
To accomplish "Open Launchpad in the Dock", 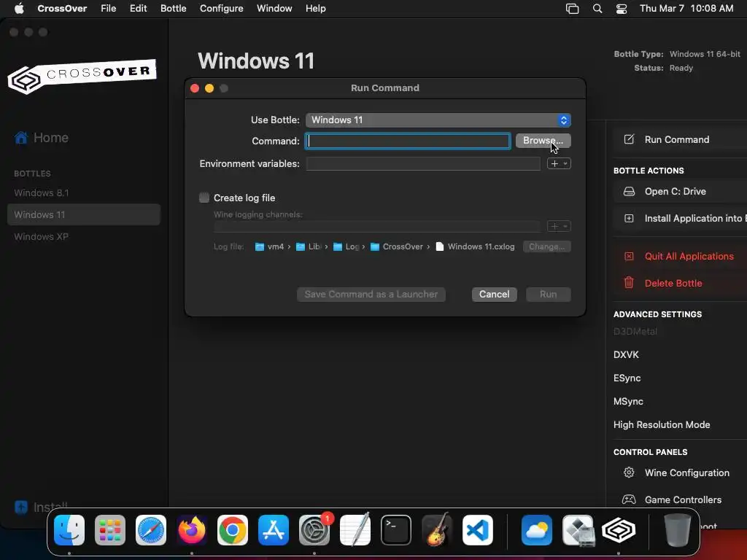I will coord(110,530).
